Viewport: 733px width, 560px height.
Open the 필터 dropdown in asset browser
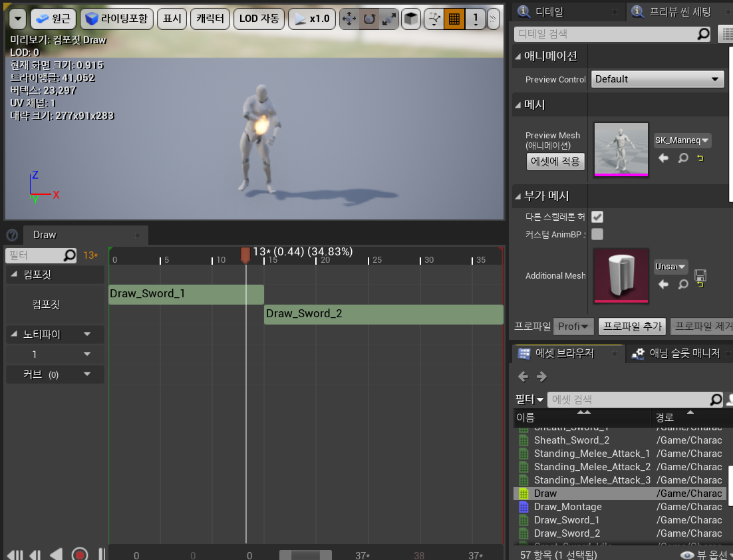tap(529, 399)
